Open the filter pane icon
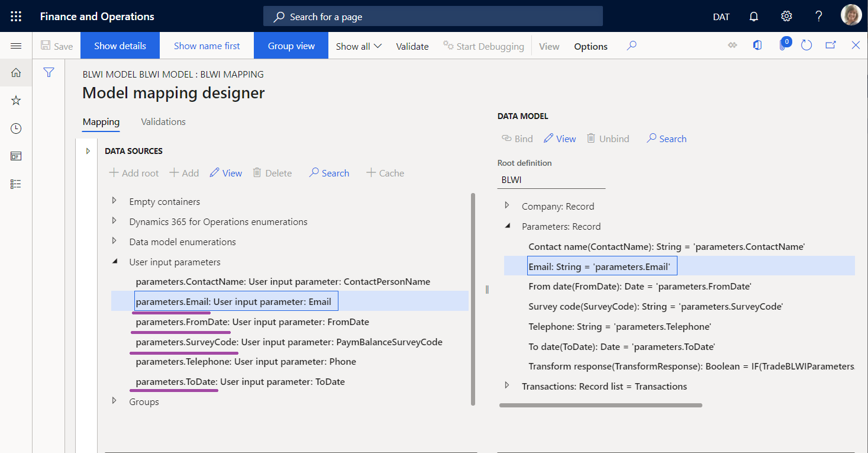Viewport: 868px width, 453px height. pyautogui.click(x=49, y=72)
